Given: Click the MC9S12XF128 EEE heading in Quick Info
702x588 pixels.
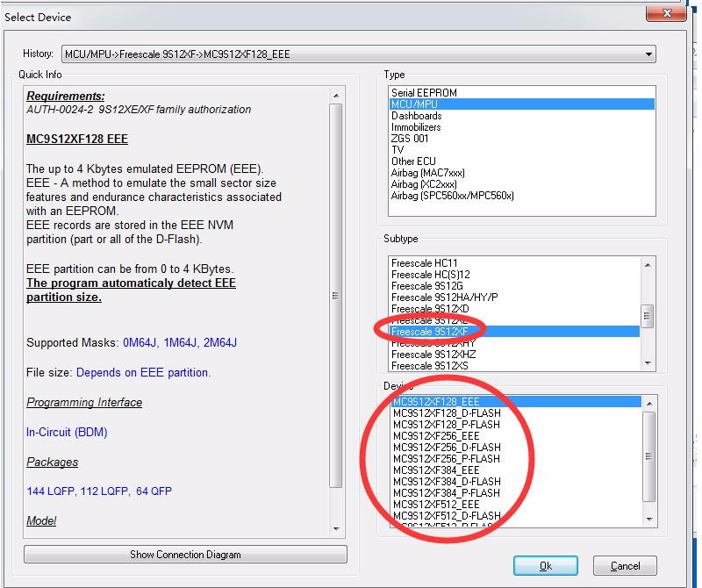Looking at the screenshot, I should [77, 139].
